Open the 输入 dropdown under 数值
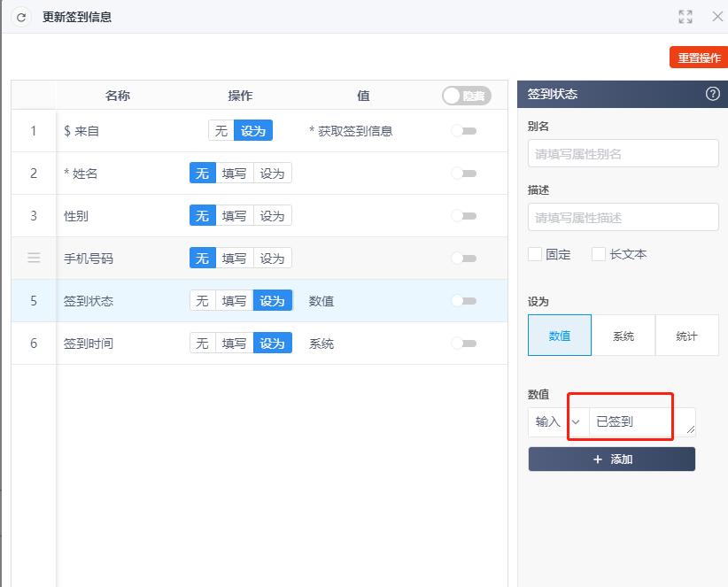The height and width of the screenshot is (587, 728). coord(546,422)
